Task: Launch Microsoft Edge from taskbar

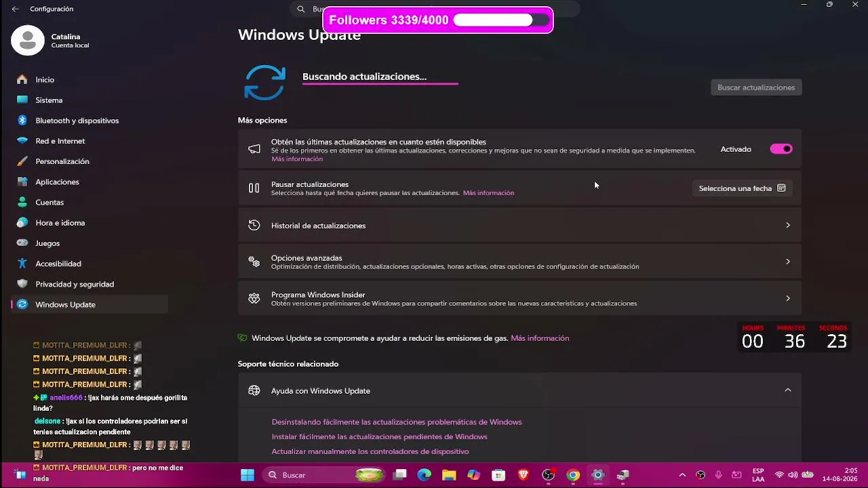Action: coord(424,475)
